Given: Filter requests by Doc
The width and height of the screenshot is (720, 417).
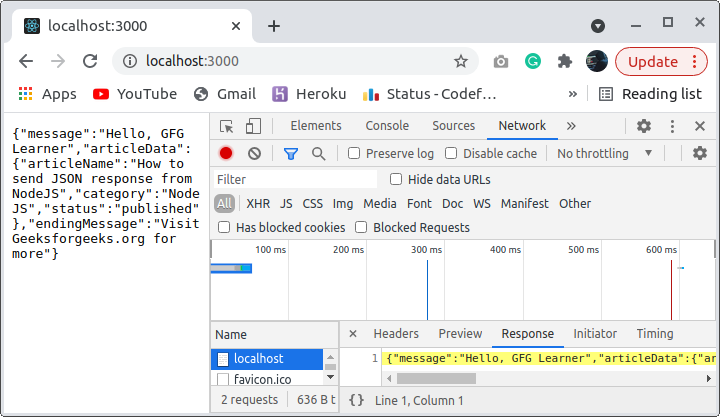Looking at the screenshot, I should (x=452, y=203).
